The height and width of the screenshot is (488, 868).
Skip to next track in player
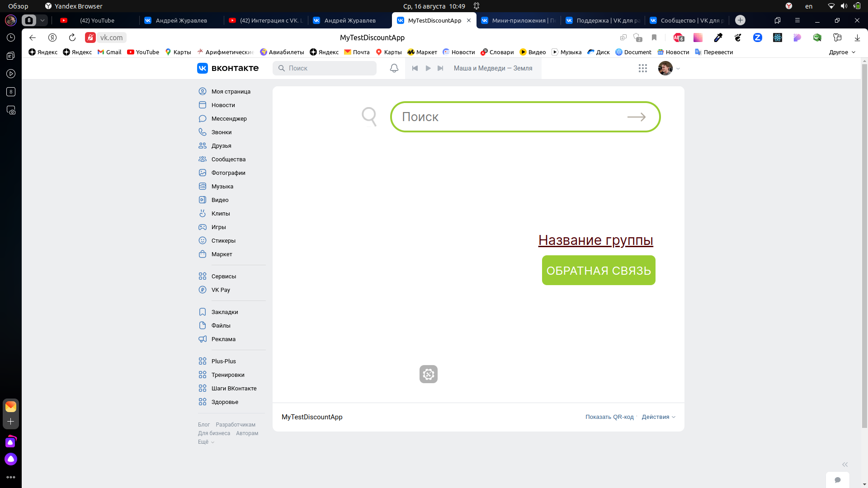440,68
